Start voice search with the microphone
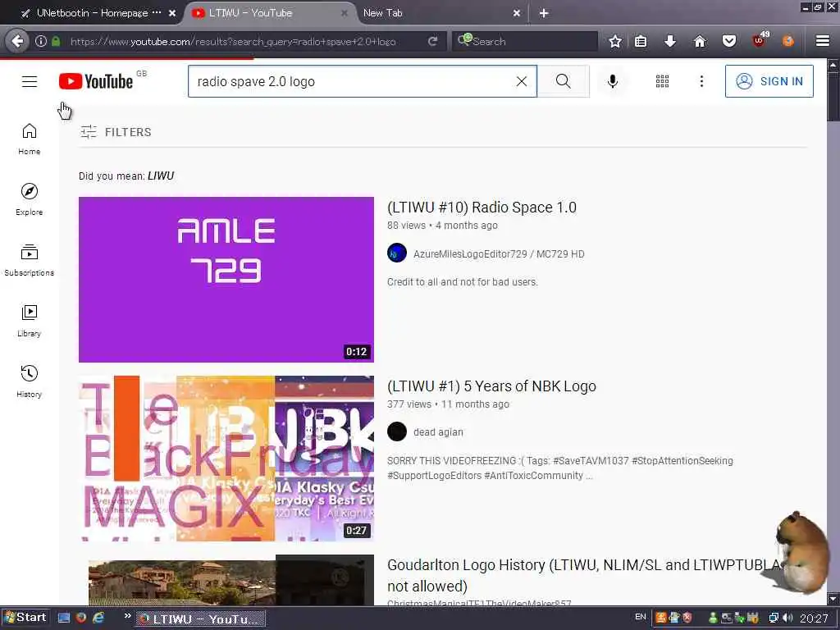 (x=613, y=81)
